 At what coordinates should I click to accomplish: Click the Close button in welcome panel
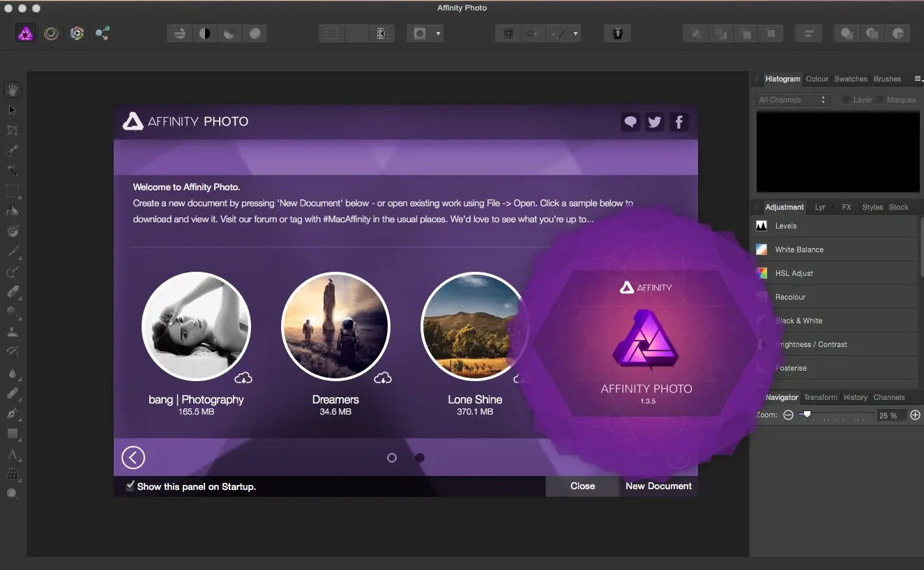pyautogui.click(x=582, y=486)
